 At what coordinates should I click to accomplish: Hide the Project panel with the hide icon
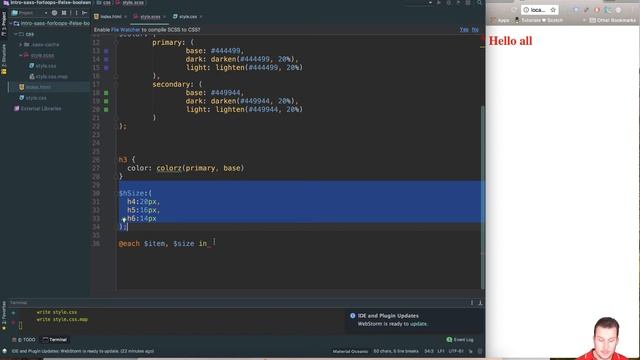tap(84, 13)
